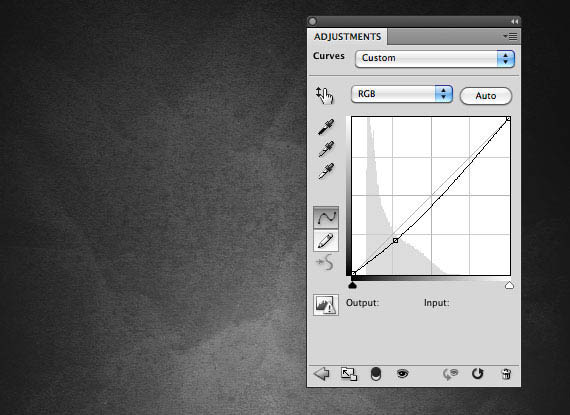Switch panel to expanded view icon
Screen dimensions: 570x415
point(349,374)
